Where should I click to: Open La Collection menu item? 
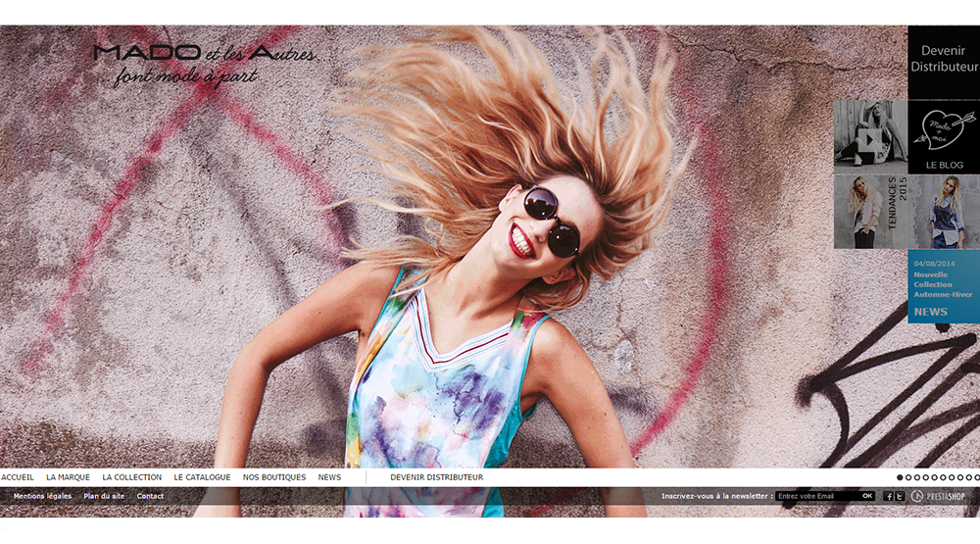[x=132, y=477]
